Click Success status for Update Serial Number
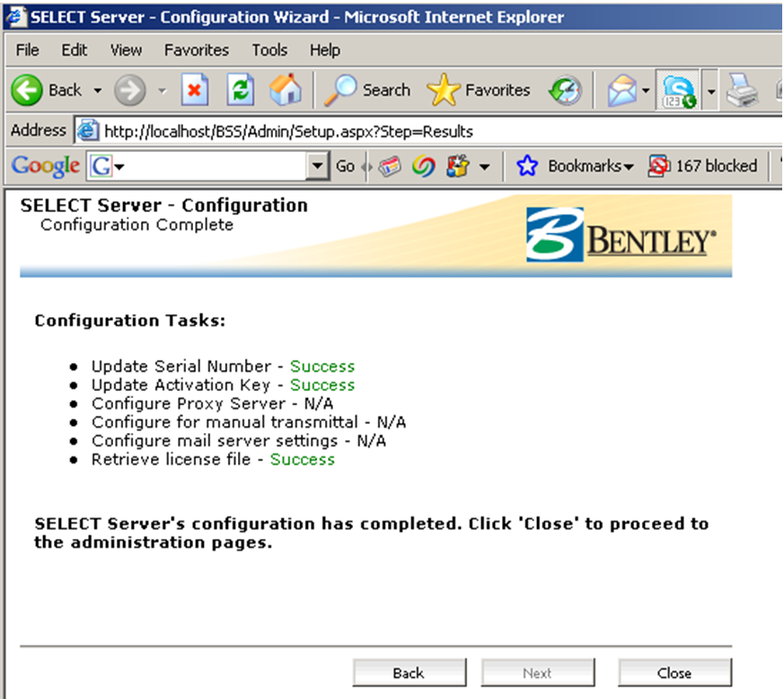 (322, 367)
